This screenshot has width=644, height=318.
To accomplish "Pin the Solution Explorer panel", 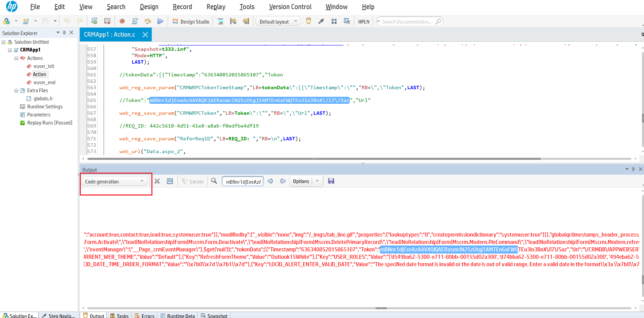I will pyautogui.click(x=64, y=33).
